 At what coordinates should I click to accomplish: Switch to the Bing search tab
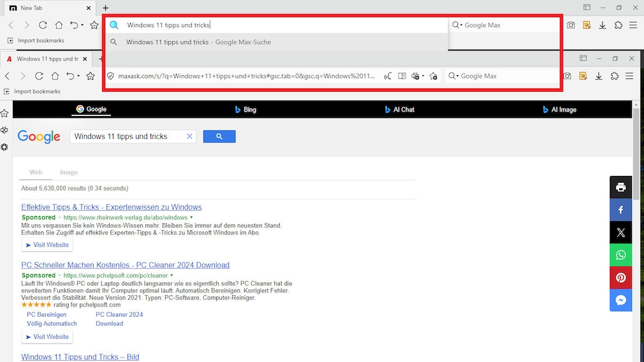245,110
